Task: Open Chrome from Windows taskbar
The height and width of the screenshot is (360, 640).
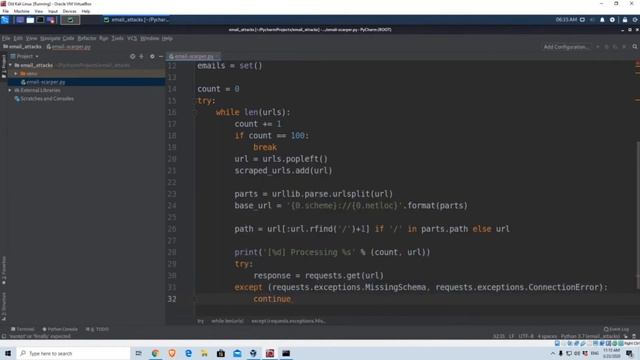Action: point(155,353)
